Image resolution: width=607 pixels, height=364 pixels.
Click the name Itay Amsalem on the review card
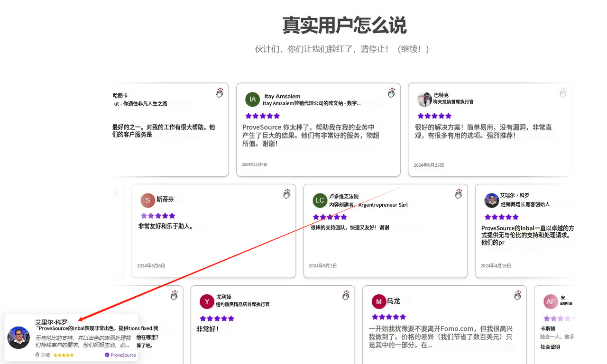282,96
